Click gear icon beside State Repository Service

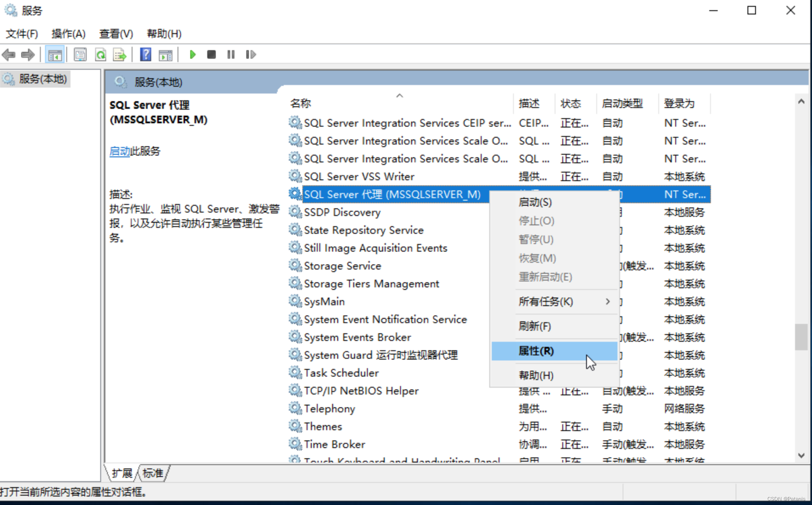click(295, 230)
